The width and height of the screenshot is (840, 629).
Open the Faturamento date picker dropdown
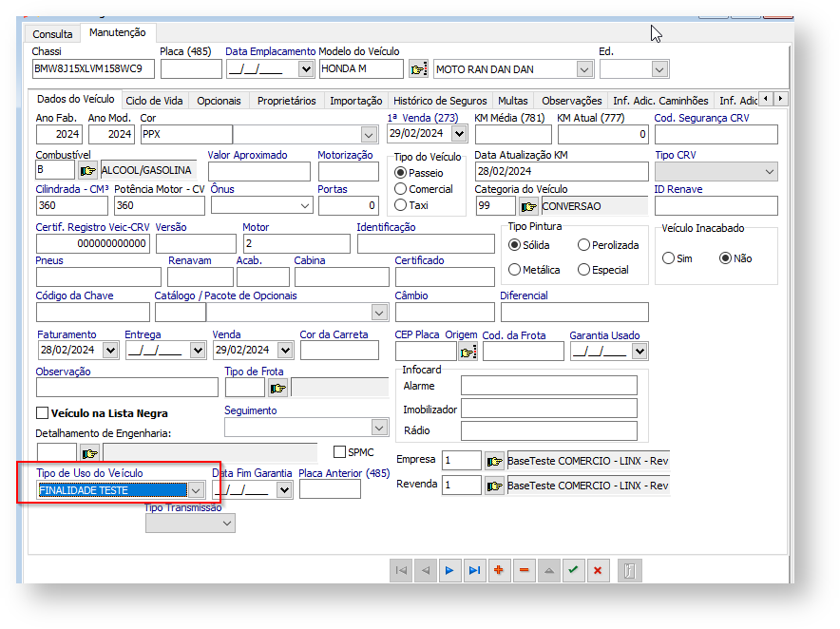pyautogui.click(x=109, y=351)
